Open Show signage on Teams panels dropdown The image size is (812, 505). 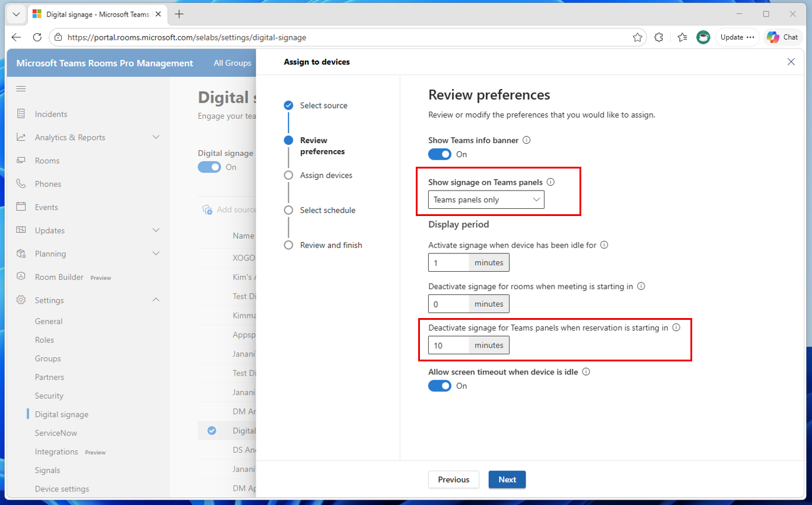point(486,200)
